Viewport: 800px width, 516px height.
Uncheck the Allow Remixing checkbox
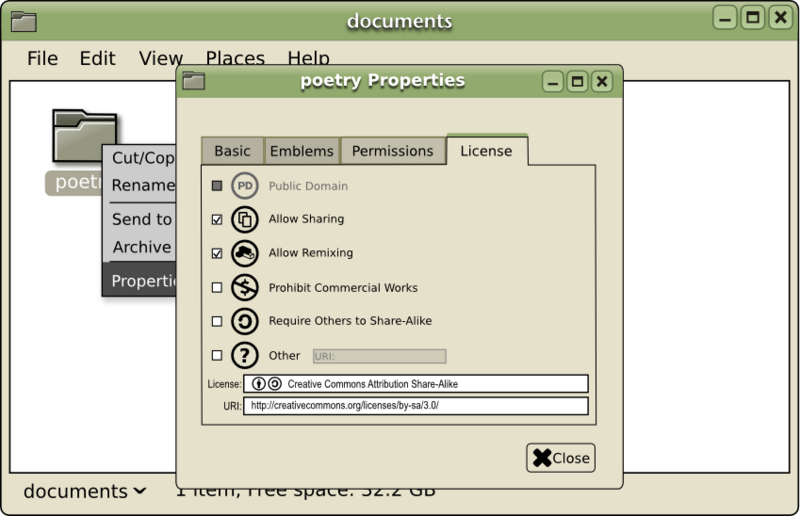(x=217, y=253)
